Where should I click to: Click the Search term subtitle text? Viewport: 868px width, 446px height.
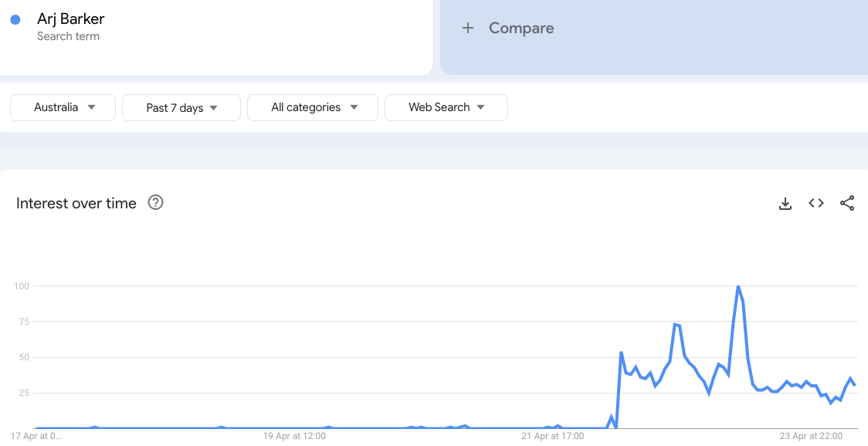(68, 36)
